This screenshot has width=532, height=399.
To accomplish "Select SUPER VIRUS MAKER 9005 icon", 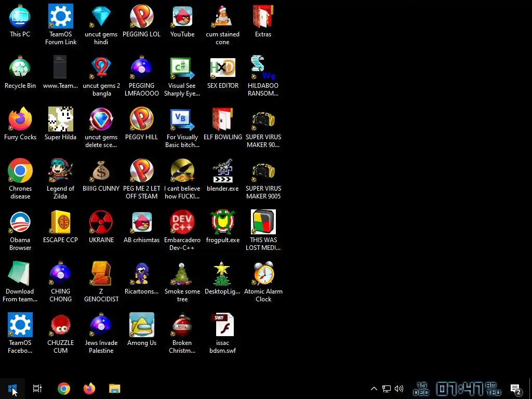I will [x=263, y=179].
